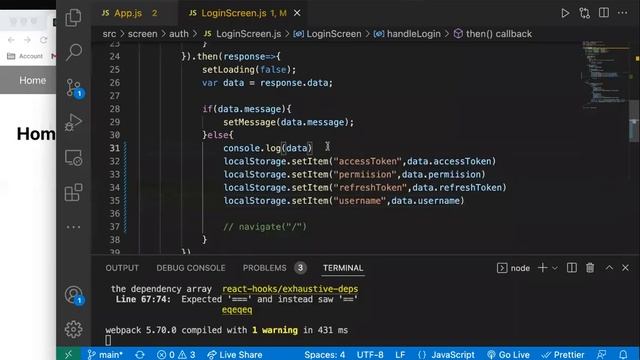
Task: Click the auth breadcrumb folder
Action: pyautogui.click(x=179, y=34)
